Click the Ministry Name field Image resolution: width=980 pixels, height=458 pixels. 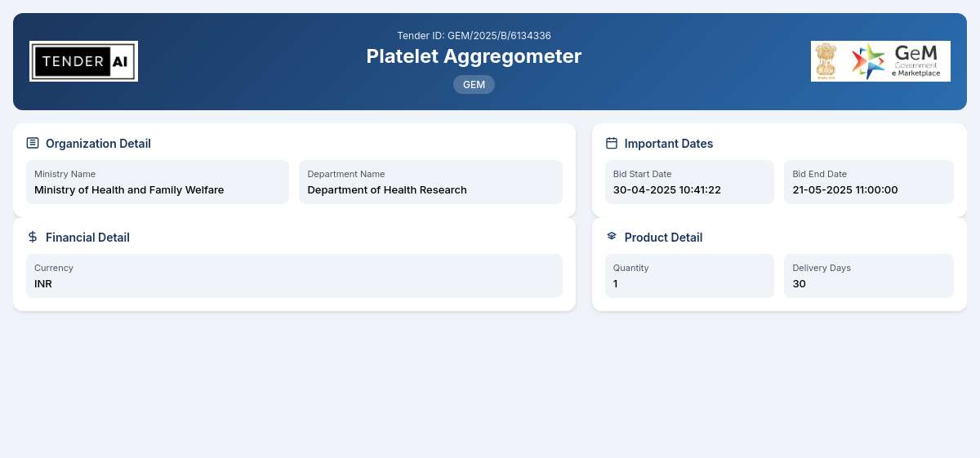(x=158, y=182)
